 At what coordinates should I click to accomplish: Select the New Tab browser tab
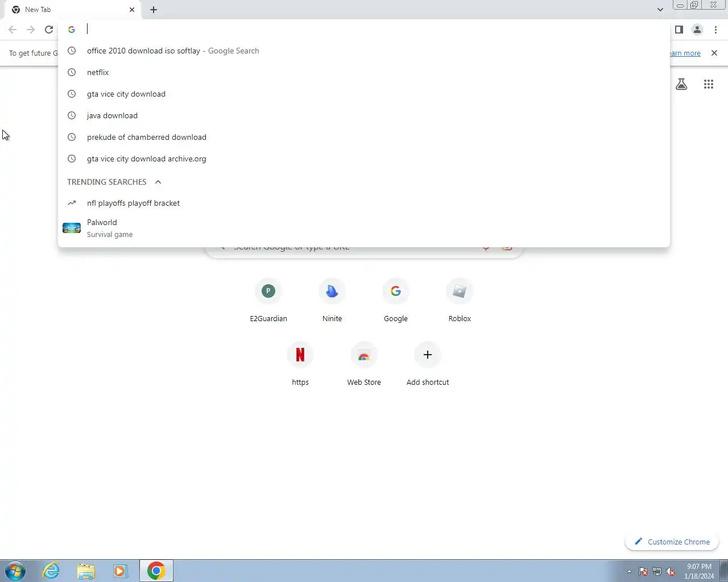[72, 10]
